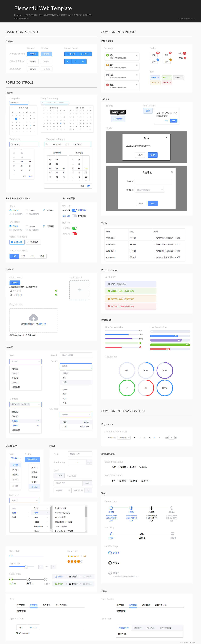Switch to 用户管理 tab under Basic tabs
The width and height of the screenshot is (201, 644).
click(21, 605)
